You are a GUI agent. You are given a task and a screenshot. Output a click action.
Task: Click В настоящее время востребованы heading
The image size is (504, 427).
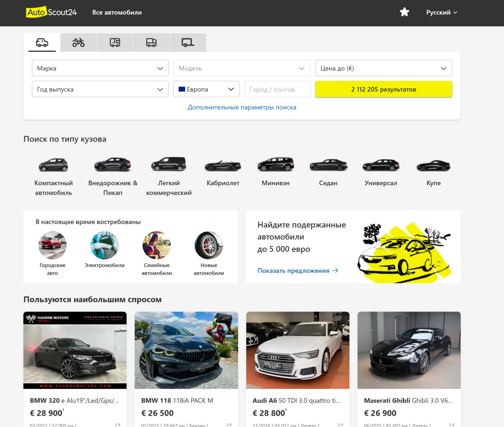pyautogui.click(x=88, y=222)
